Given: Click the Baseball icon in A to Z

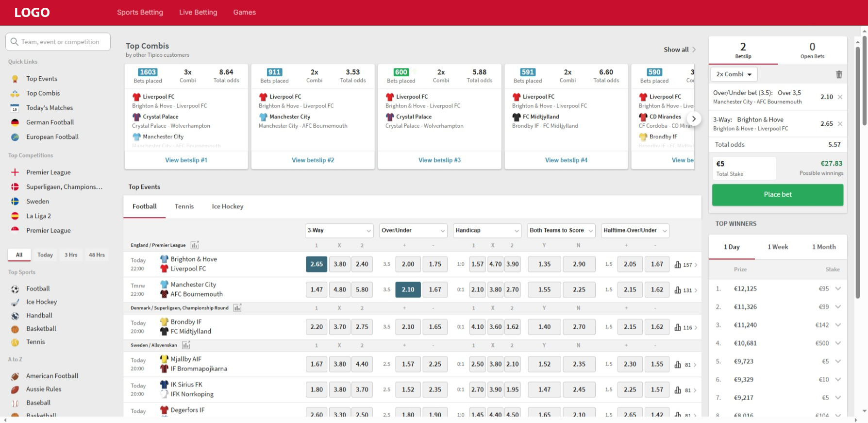Looking at the screenshot, I should pyautogui.click(x=15, y=403).
